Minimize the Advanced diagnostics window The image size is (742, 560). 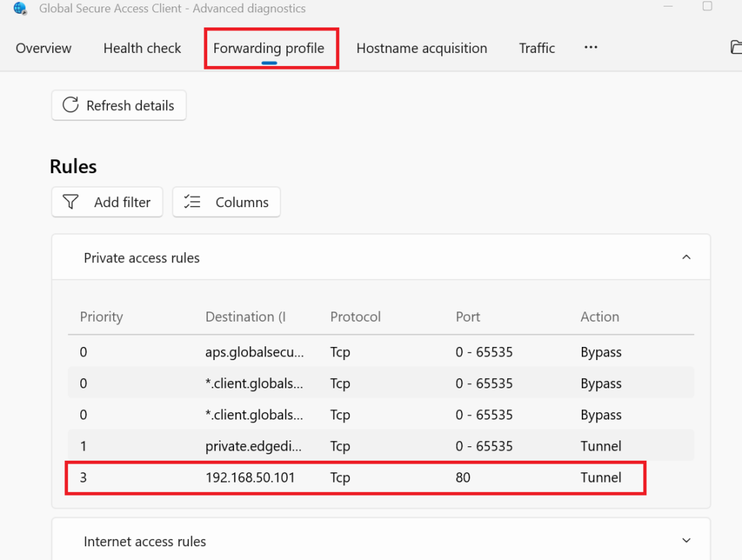(x=668, y=6)
